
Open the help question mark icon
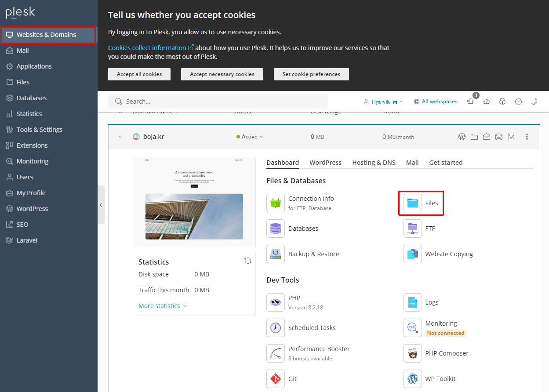[518, 102]
